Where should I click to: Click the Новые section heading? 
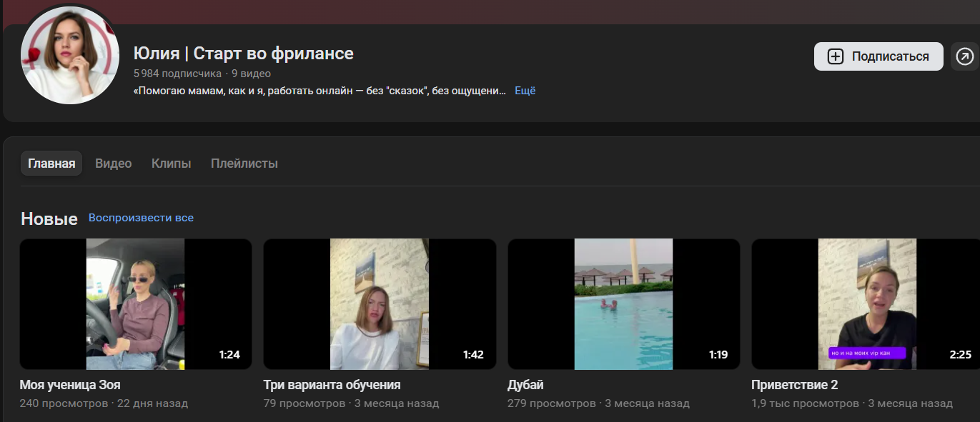pos(49,218)
